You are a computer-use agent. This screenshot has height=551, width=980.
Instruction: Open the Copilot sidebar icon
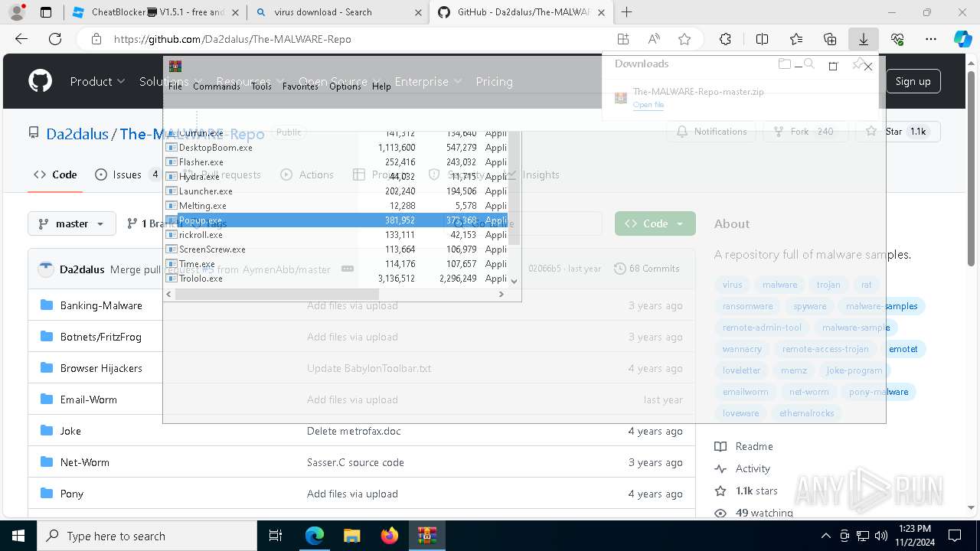pyautogui.click(x=962, y=39)
